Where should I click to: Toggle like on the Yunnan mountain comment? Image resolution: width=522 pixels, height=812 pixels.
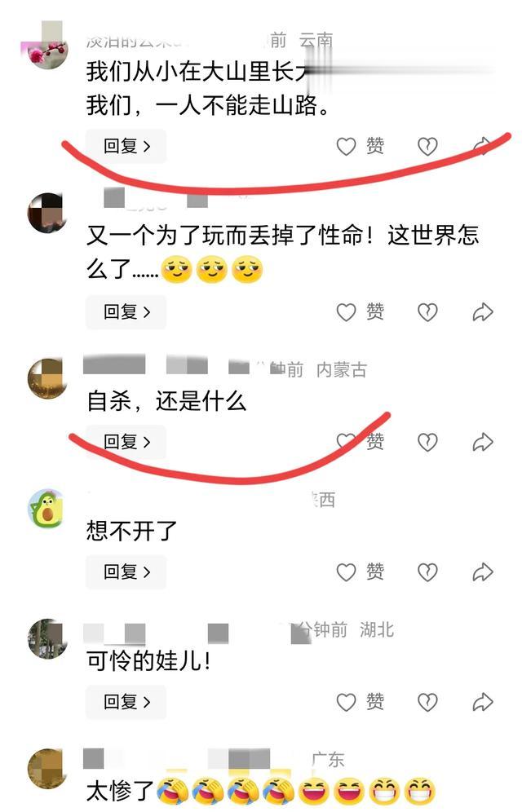pos(360,146)
